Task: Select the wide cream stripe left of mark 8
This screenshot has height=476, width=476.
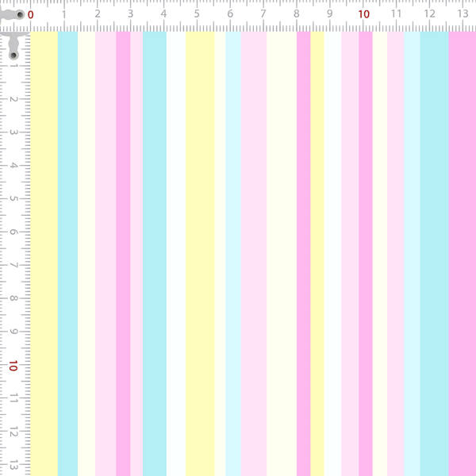Action: pyautogui.click(x=281, y=254)
